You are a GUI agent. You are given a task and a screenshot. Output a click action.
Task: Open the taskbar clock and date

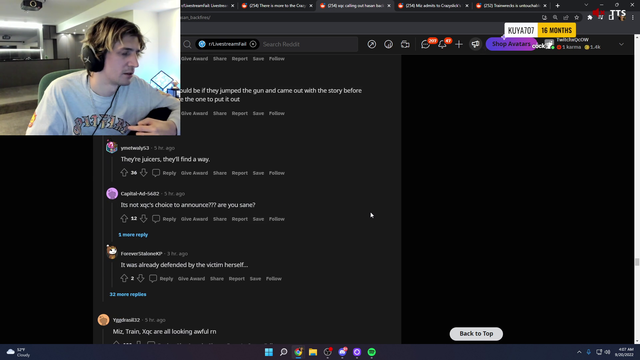[624, 352]
